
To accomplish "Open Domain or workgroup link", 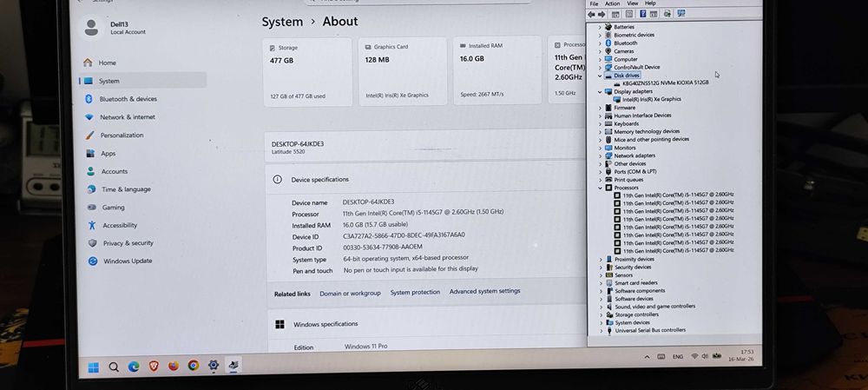I will 350,293.
